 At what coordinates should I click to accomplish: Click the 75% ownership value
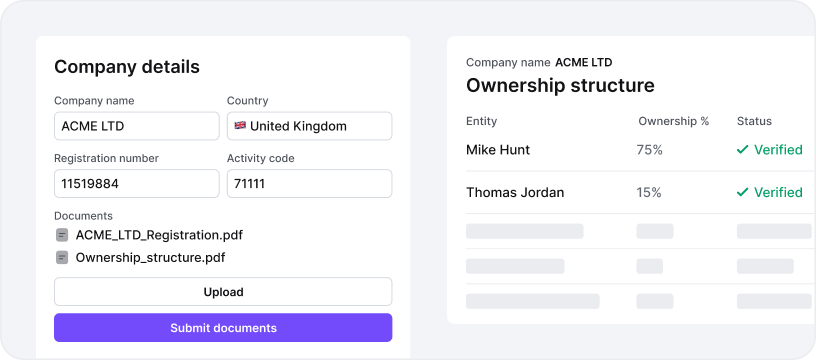point(649,150)
